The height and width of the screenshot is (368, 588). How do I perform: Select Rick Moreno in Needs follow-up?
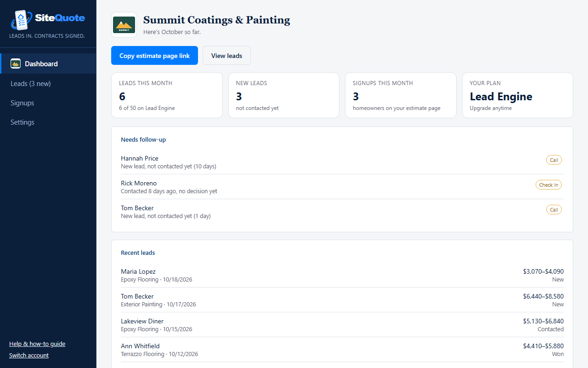342,187
